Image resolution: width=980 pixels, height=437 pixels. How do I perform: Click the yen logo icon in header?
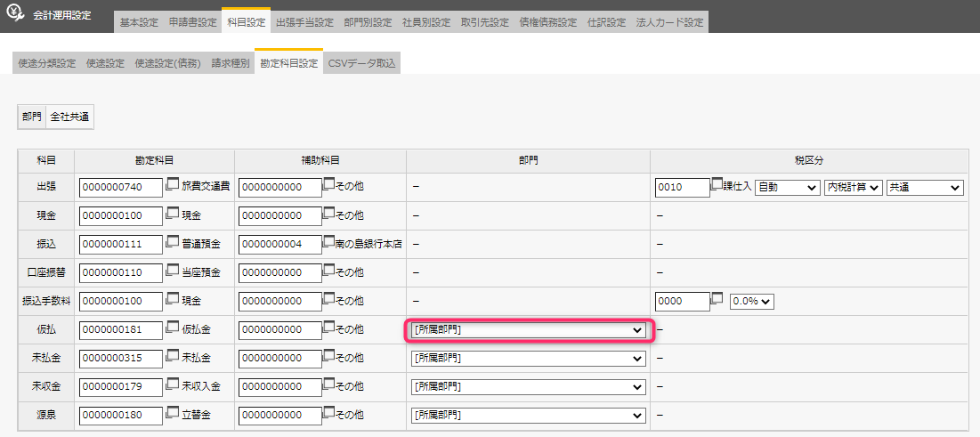tap(15, 15)
